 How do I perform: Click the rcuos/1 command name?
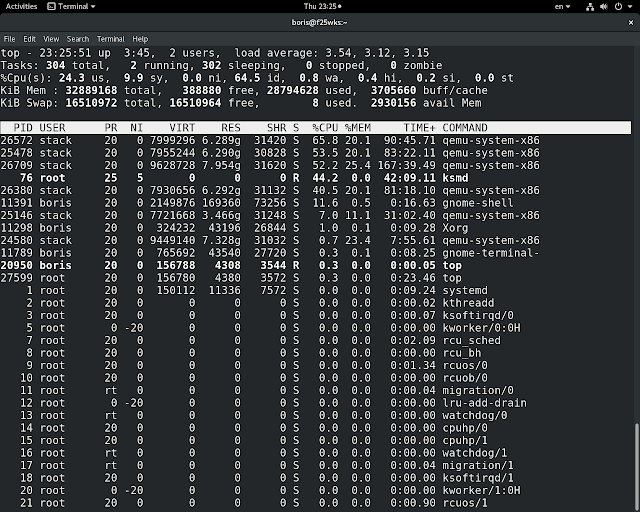[x=465, y=503]
